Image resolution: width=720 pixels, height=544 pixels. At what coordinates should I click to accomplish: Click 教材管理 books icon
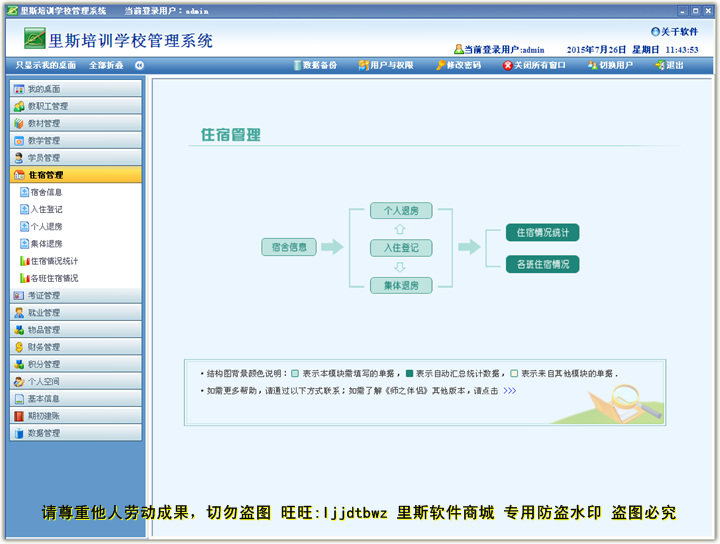point(19,123)
